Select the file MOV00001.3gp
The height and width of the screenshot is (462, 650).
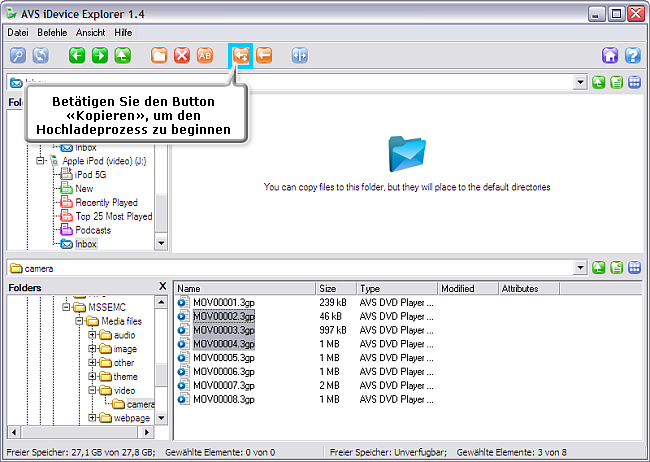click(x=216, y=302)
